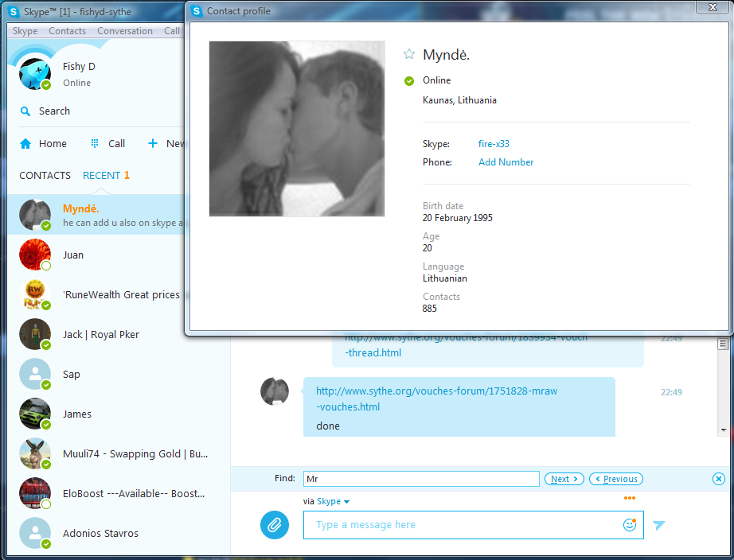The image size is (734, 560).
Task: Switch to the CONTACTS tab
Action: (45, 176)
